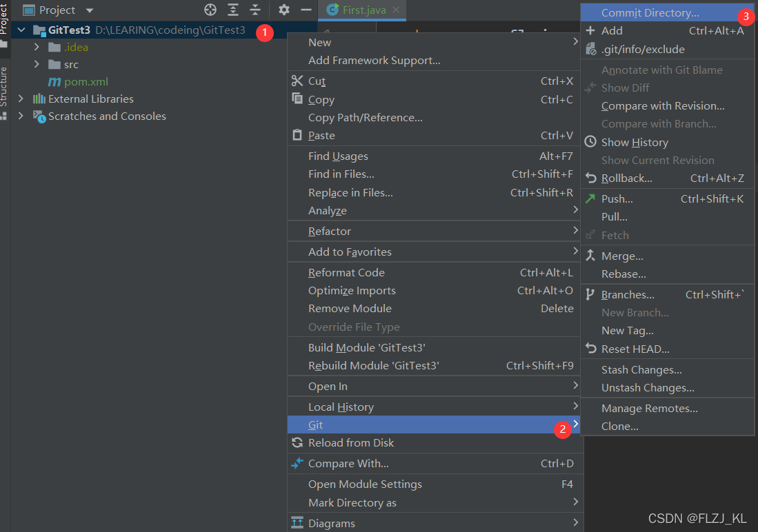Click the Select Opened File crosshair icon
Screen dimensions: 758x532
[x=210, y=10]
